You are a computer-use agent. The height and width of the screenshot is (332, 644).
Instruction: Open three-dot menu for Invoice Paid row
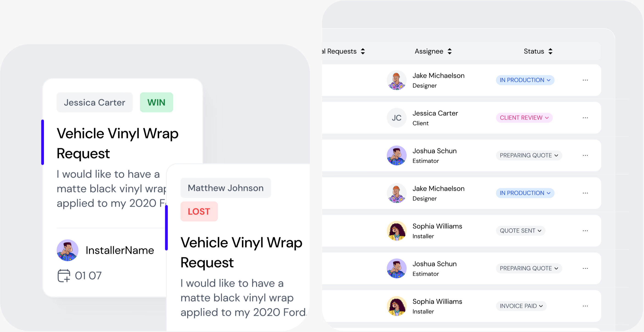click(x=585, y=306)
